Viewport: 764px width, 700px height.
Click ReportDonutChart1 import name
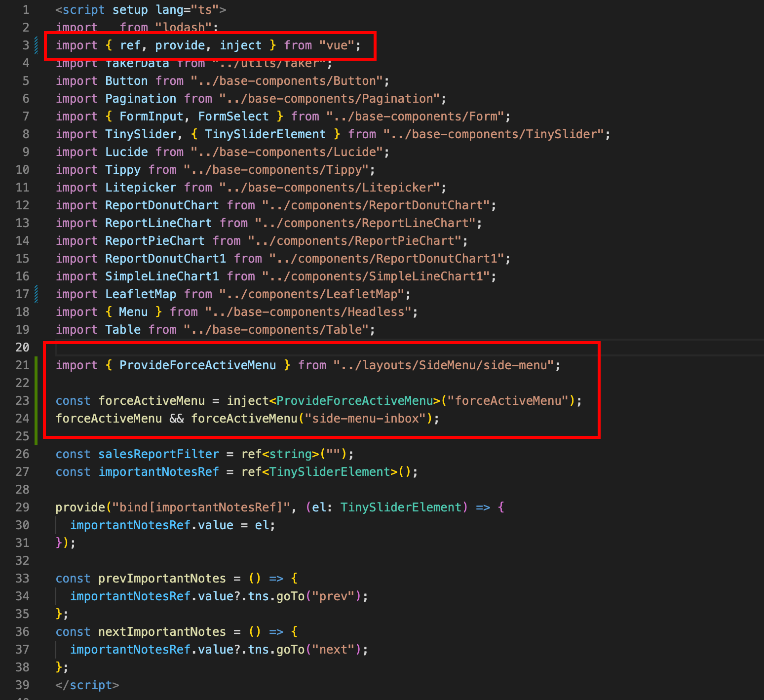coord(165,259)
